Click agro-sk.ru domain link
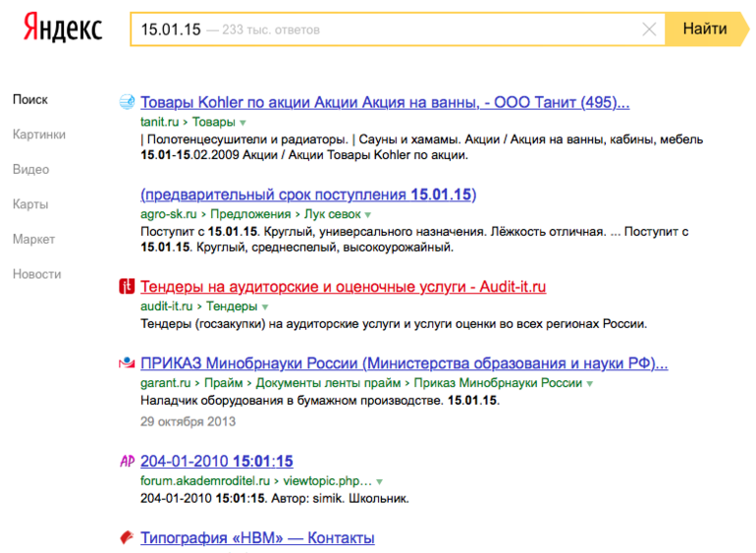The height and width of the screenshot is (553, 756). coord(168,214)
